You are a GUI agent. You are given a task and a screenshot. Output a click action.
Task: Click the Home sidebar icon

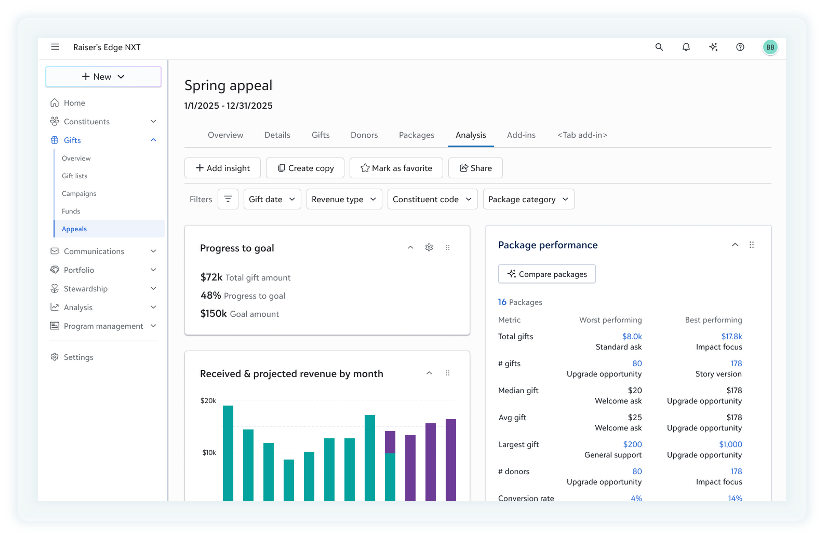tap(55, 103)
